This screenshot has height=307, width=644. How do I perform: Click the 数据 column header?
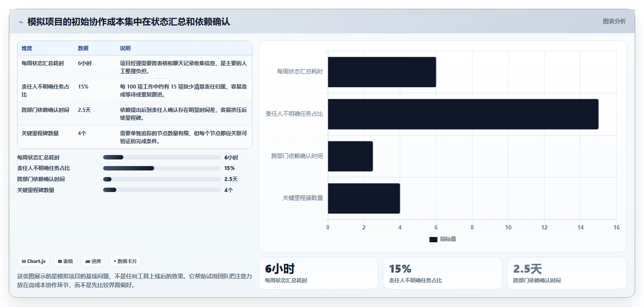pos(83,48)
